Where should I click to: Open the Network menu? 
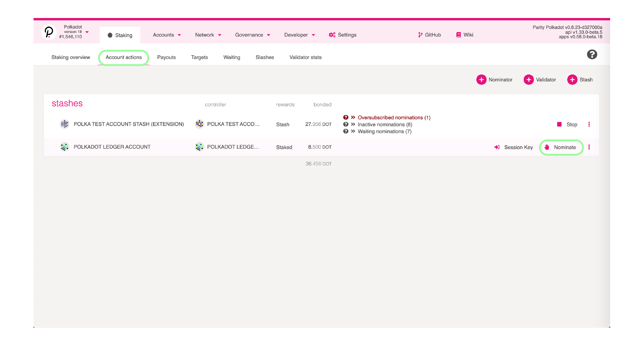point(205,35)
